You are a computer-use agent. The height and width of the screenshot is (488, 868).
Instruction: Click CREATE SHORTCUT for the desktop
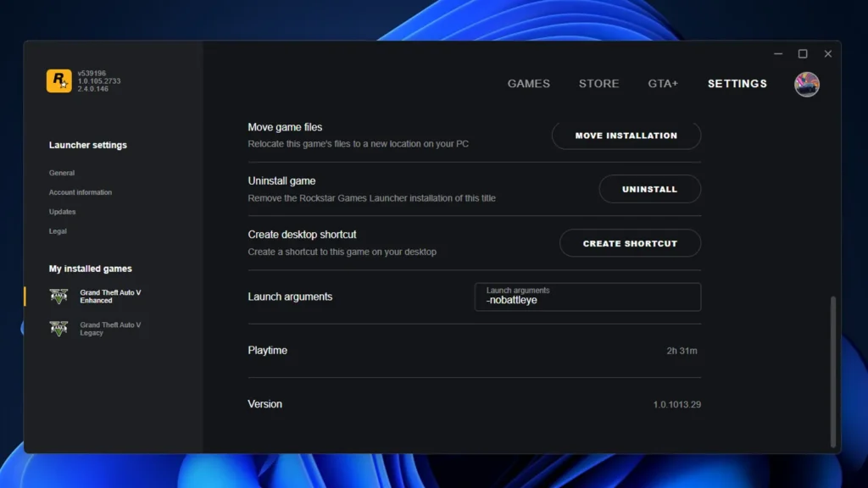[x=630, y=243]
